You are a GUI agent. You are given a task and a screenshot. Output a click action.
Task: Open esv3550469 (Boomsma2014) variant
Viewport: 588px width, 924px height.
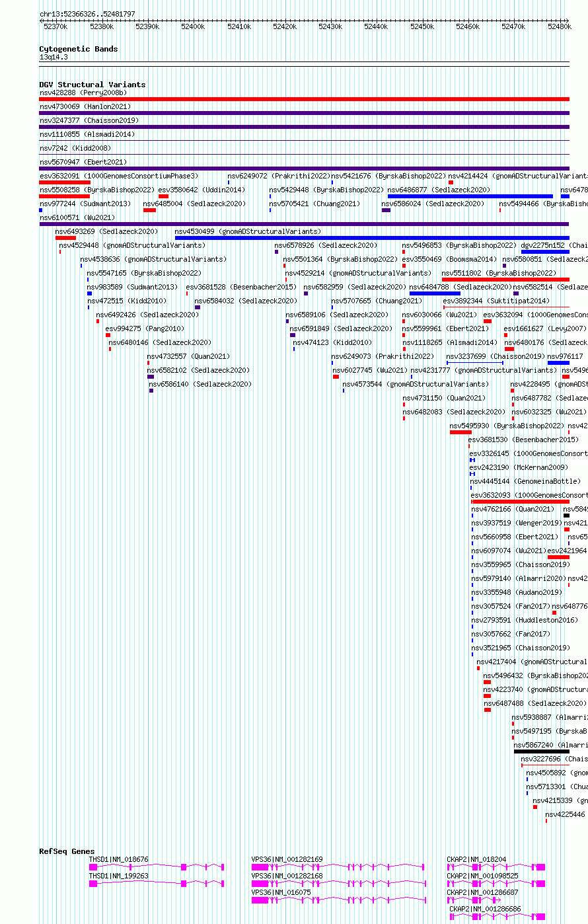(449, 259)
